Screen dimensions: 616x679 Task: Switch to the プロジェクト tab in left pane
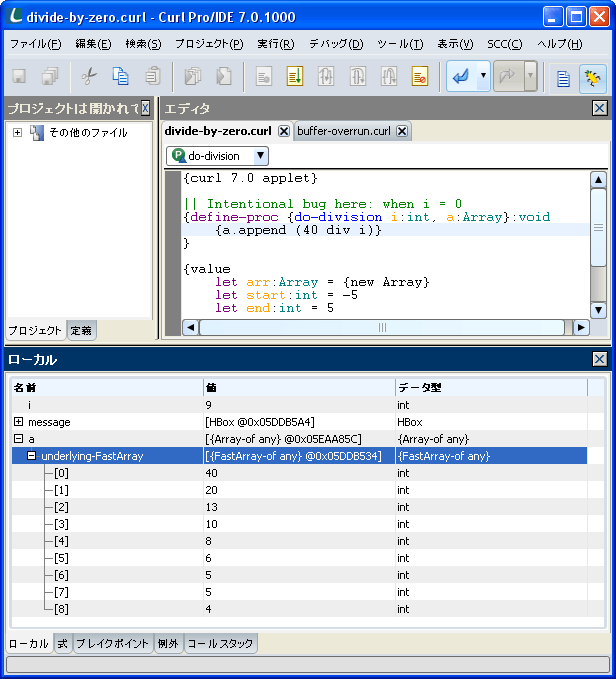[x=35, y=331]
